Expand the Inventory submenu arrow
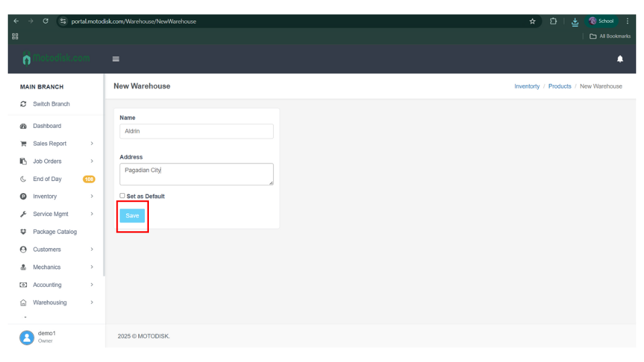 point(92,196)
